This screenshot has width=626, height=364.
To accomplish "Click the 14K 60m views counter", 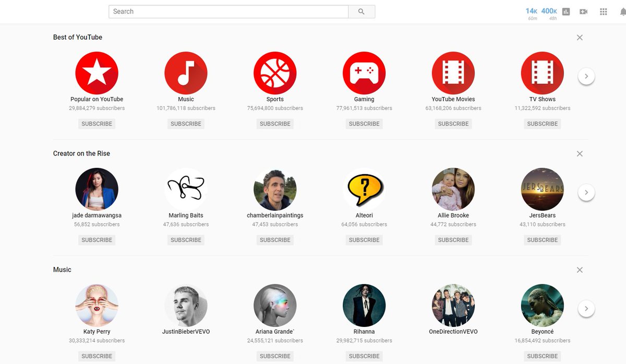I will point(532,14).
